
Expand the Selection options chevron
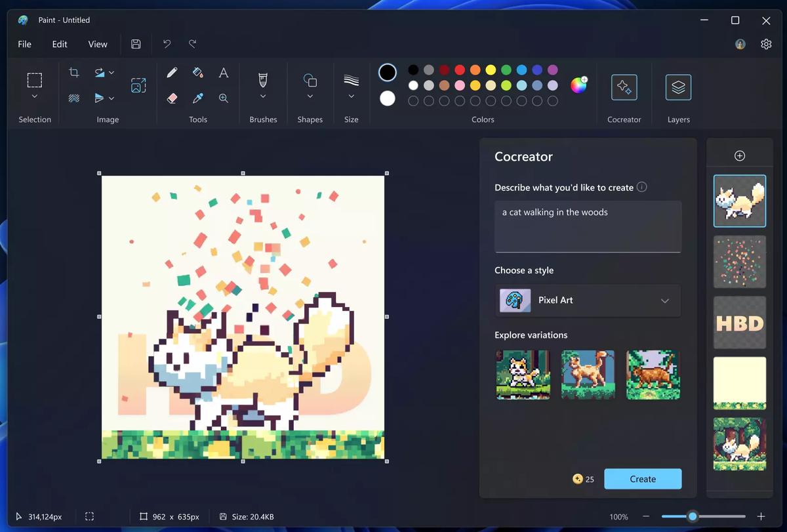pyautogui.click(x=35, y=96)
